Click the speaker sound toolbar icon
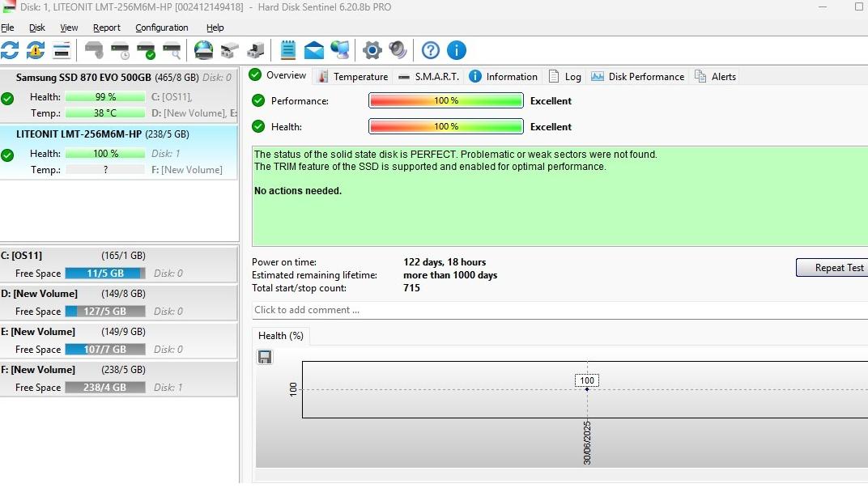The image size is (868, 488). click(398, 50)
